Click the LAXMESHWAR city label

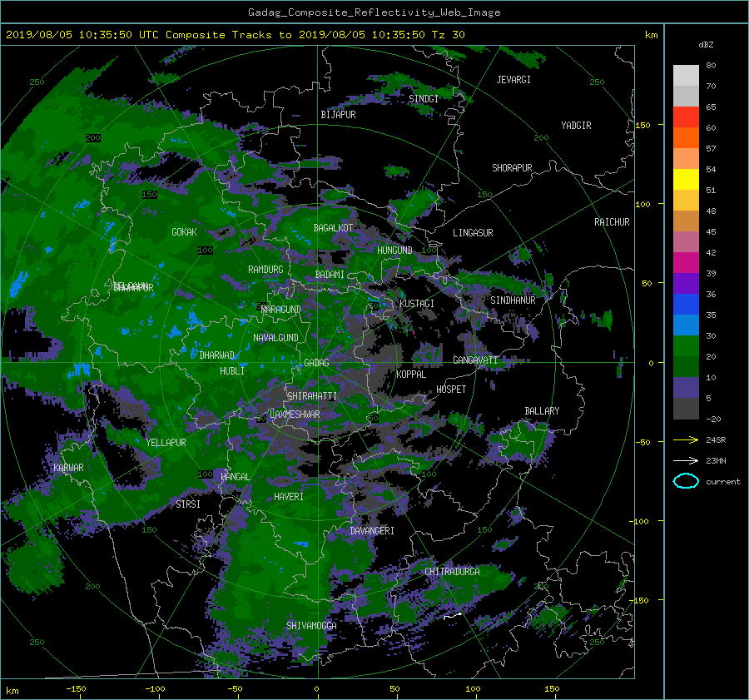(295, 415)
